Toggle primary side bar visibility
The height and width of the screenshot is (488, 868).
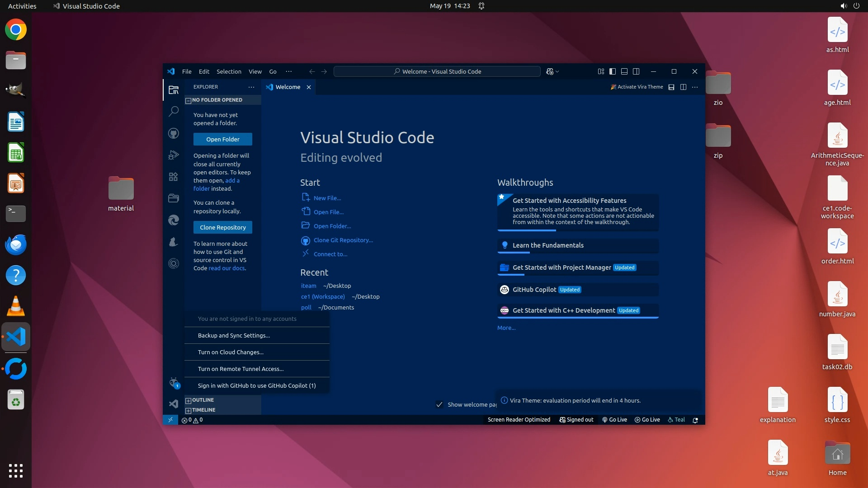coord(613,71)
